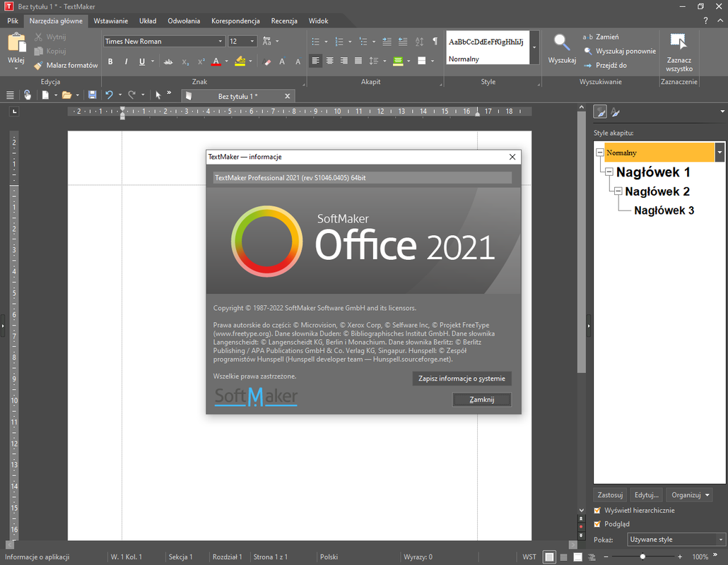The width and height of the screenshot is (728, 565).
Task: Open the font size dropdown showing 12
Action: 252,41
